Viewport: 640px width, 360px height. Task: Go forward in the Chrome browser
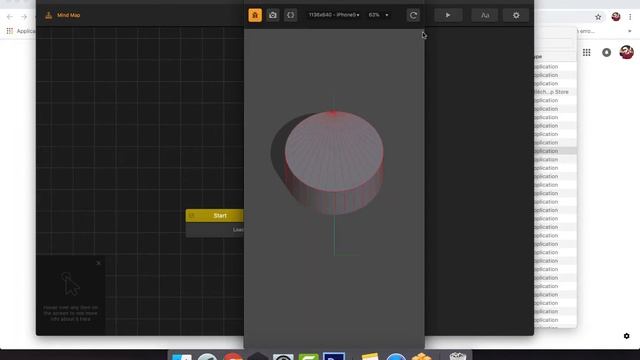[x=24, y=17]
